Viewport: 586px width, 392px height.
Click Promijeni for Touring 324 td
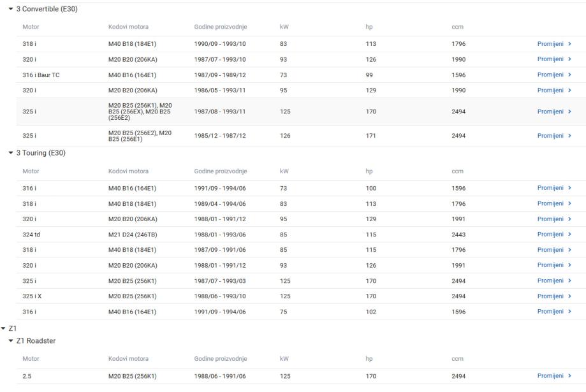coord(550,234)
